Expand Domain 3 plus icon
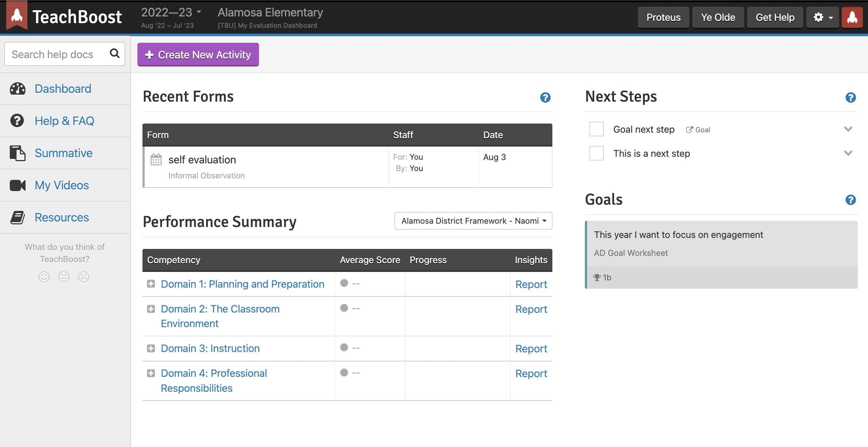 coord(151,348)
